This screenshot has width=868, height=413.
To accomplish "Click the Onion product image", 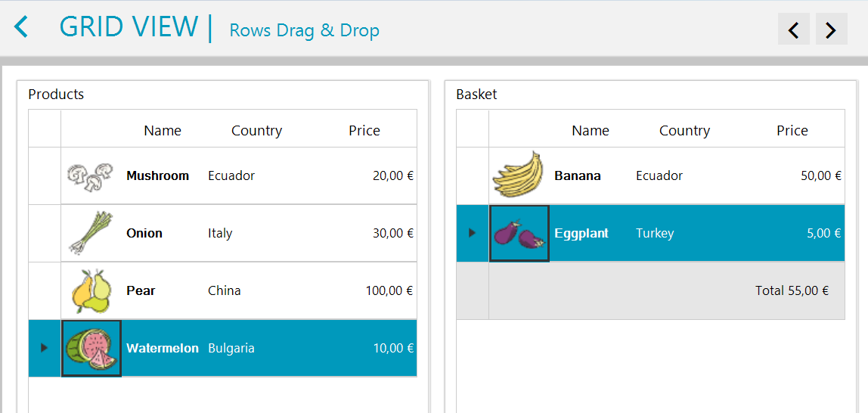I will tap(90, 233).
